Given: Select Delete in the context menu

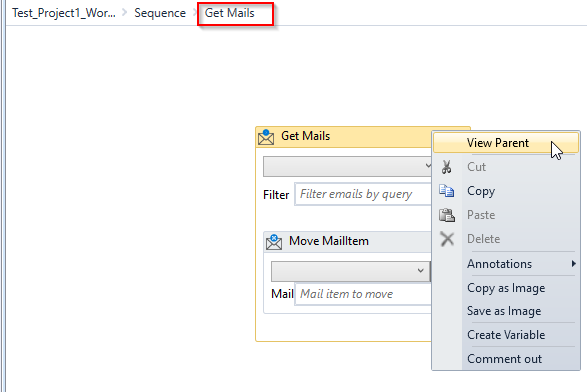Looking at the screenshot, I should point(506,238).
